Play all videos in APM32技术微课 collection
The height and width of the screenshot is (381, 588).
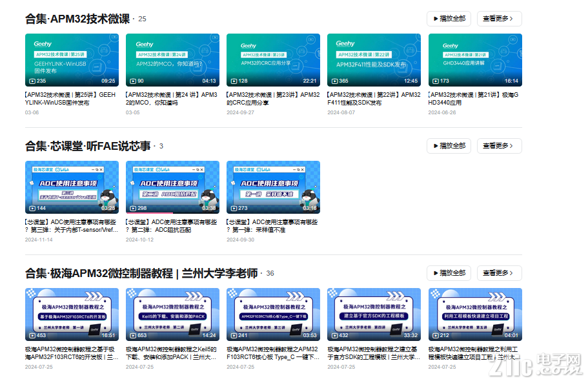(x=449, y=19)
